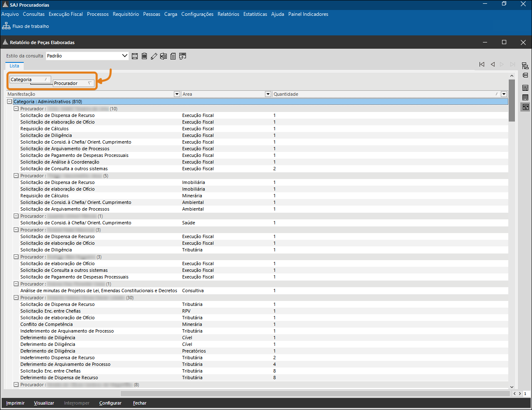
Task: Click the export to Excel icon
Action: click(x=163, y=56)
